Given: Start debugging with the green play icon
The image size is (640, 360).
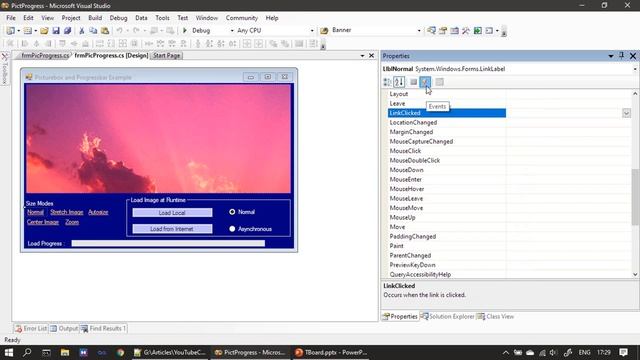Looking at the screenshot, I should click(x=184, y=31).
